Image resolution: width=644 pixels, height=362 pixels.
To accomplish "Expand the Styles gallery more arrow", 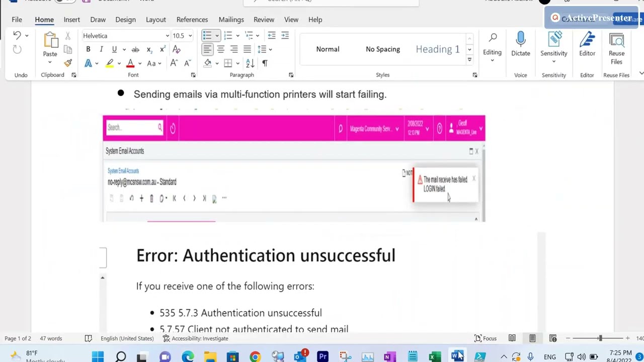I will (469, 60).
